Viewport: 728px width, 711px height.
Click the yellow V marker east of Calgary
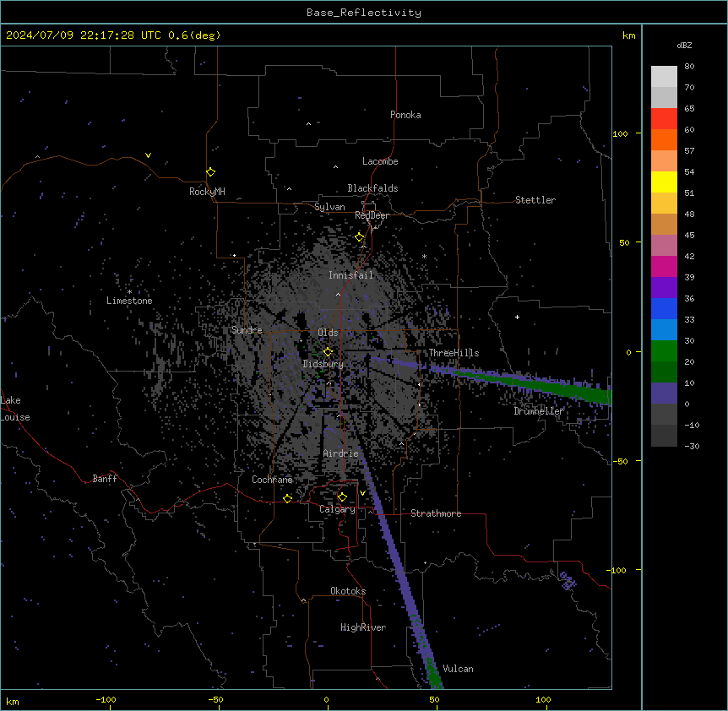(362, 493)
